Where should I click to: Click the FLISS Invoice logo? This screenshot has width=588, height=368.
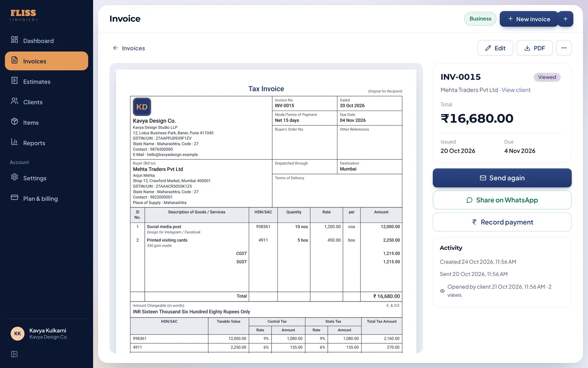tap(24, 15)
